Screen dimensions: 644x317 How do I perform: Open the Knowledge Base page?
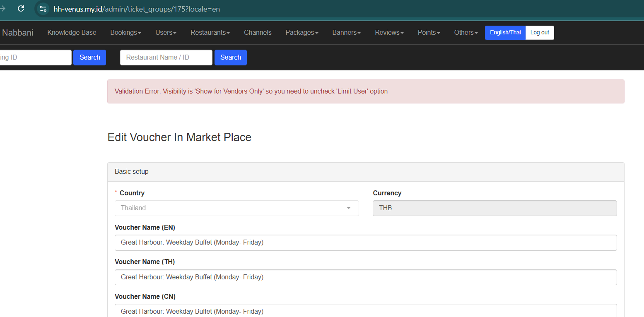[x=72, y=33]
